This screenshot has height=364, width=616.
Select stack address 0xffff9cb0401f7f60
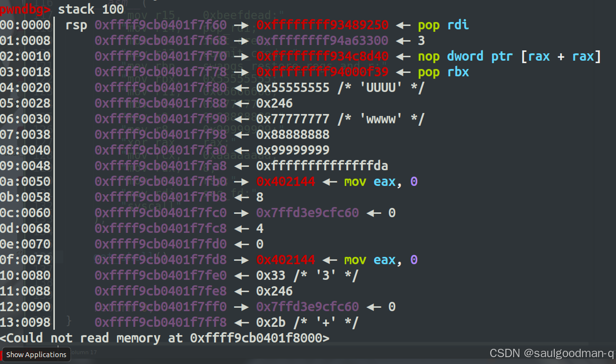click(161, 25)
